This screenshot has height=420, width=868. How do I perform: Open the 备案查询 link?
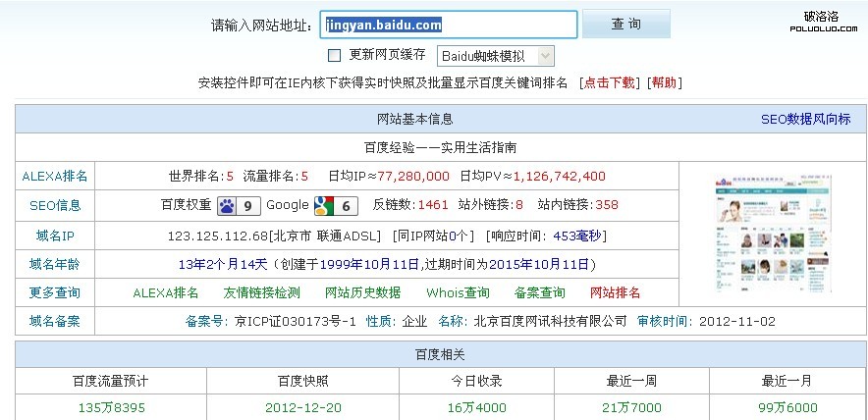pyautogui.click(x=540, y=292)
